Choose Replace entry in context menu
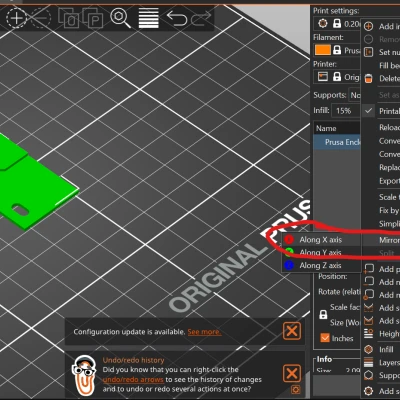The image size is (400, 400). tap(381, 167)
